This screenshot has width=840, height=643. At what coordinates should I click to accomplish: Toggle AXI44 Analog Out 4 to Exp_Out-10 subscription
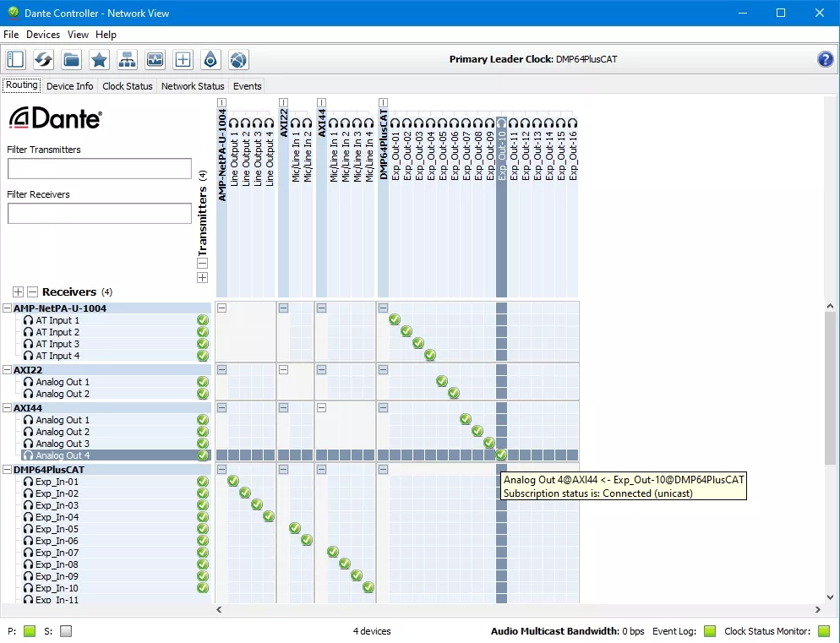pyautogui.click(x=501, y=455)
